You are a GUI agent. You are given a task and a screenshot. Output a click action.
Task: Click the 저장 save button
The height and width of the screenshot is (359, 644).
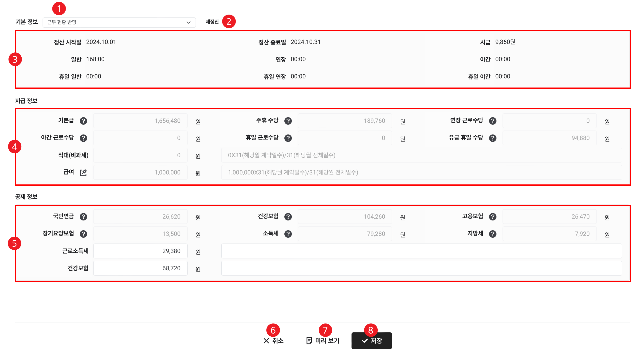[372, 340]
